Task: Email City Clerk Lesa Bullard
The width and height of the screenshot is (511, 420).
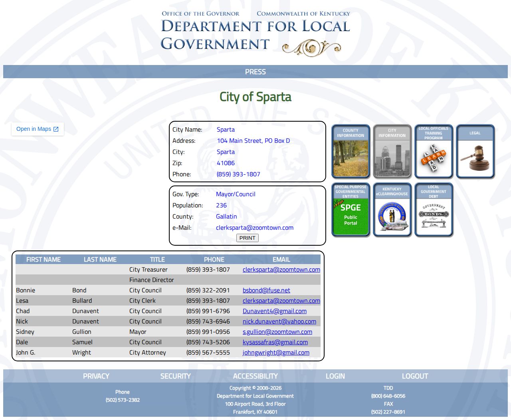Action: pyautogui.click(x=281, y=301)
